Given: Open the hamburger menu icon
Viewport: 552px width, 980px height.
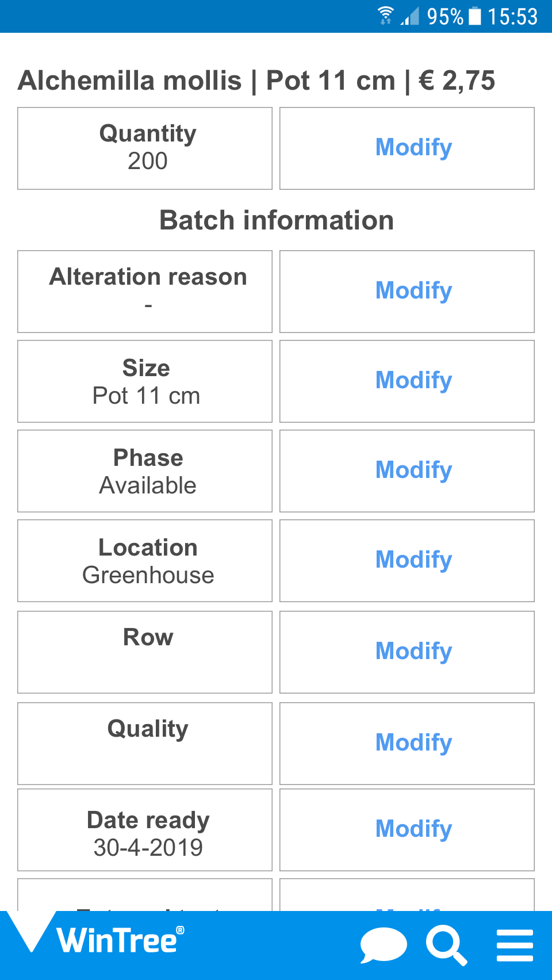Looking at the screenshot, I should coord(515,945).
